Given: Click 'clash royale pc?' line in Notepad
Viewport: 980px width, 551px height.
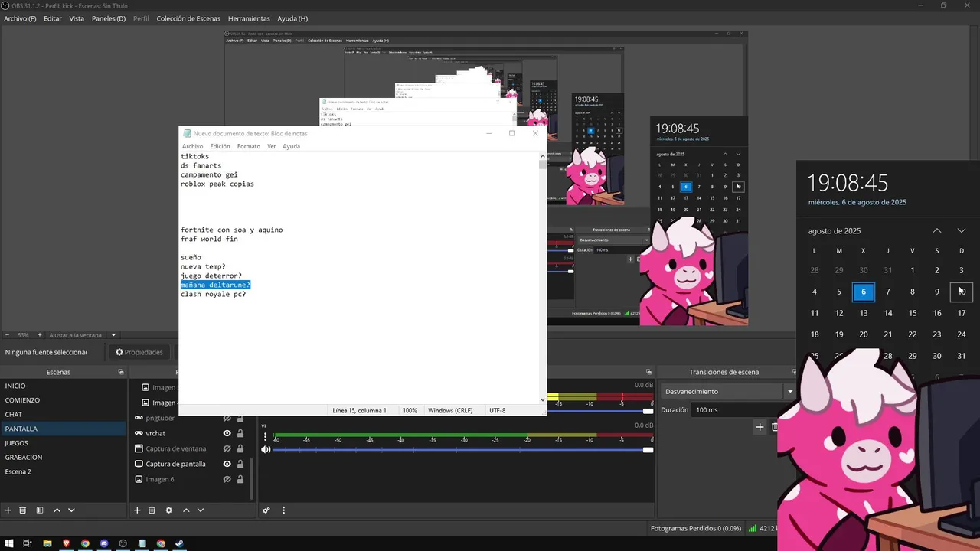Looking at the screenshot, I should pos(214,294).
